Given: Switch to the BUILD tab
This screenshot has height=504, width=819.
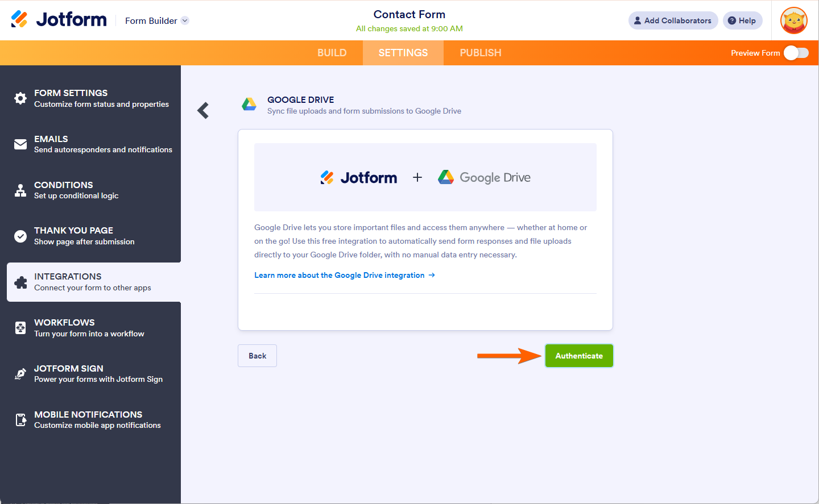Looking at the screenshot, I should (332, 53).
